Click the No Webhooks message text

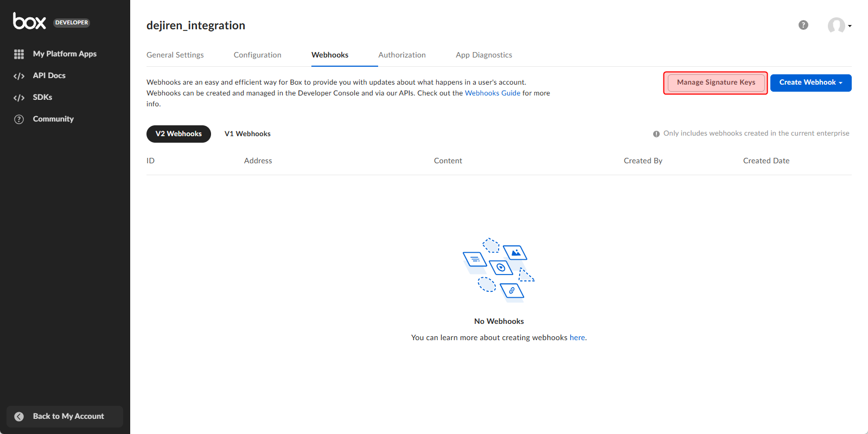coord(499,321)
